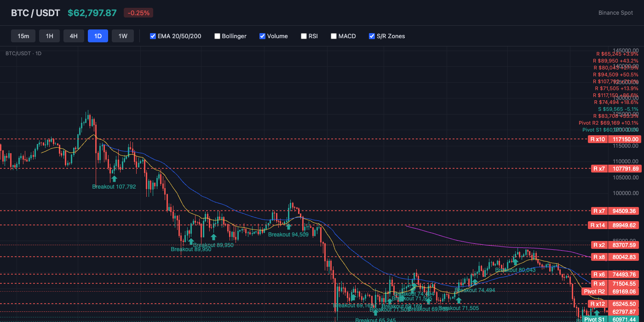Select the Pivot R2 level badge

[594, 292]
